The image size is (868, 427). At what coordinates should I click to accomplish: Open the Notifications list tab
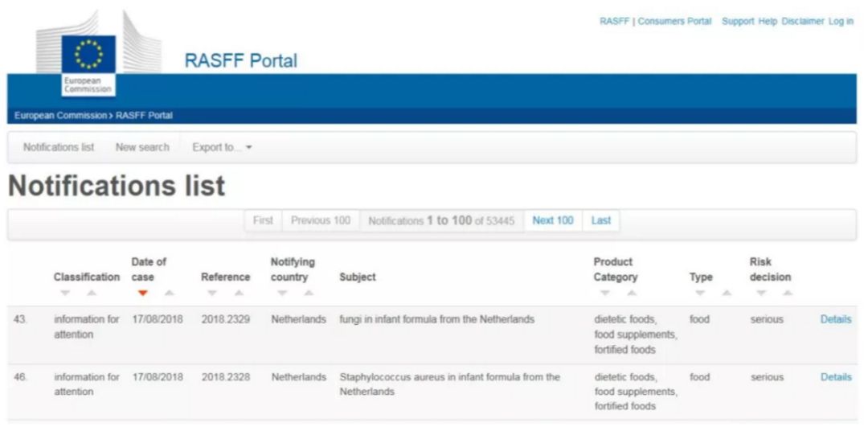click(59, 147)
